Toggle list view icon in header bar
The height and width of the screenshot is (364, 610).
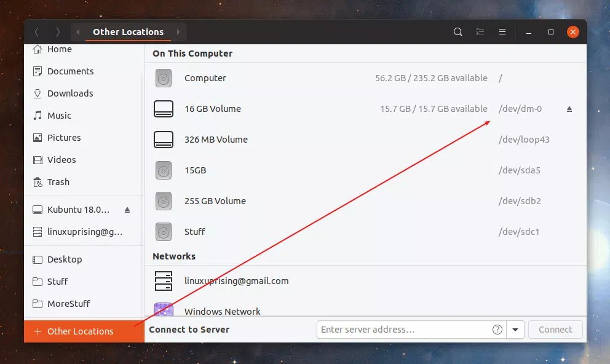(480, 32)
